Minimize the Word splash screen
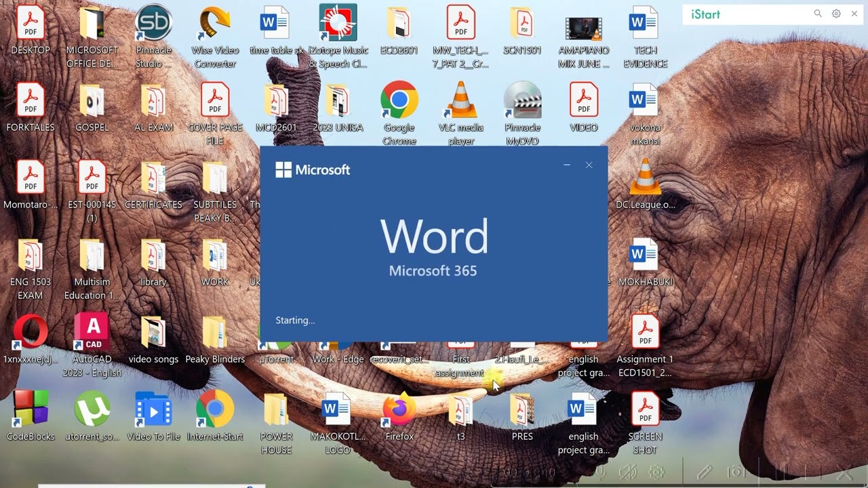 click(567, 165)
